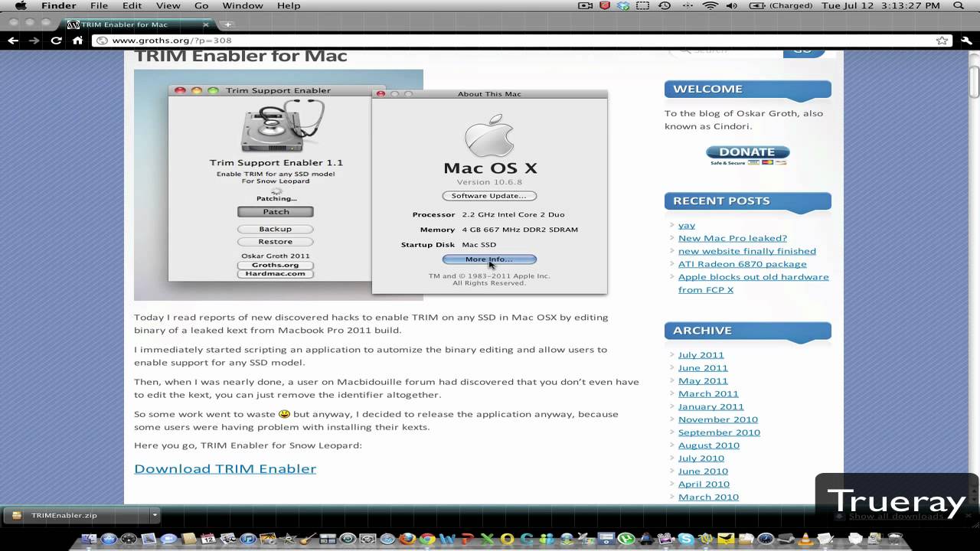Open a new browser tab
The width and height of the screenshot is (980, 551).
click(227, 24)
